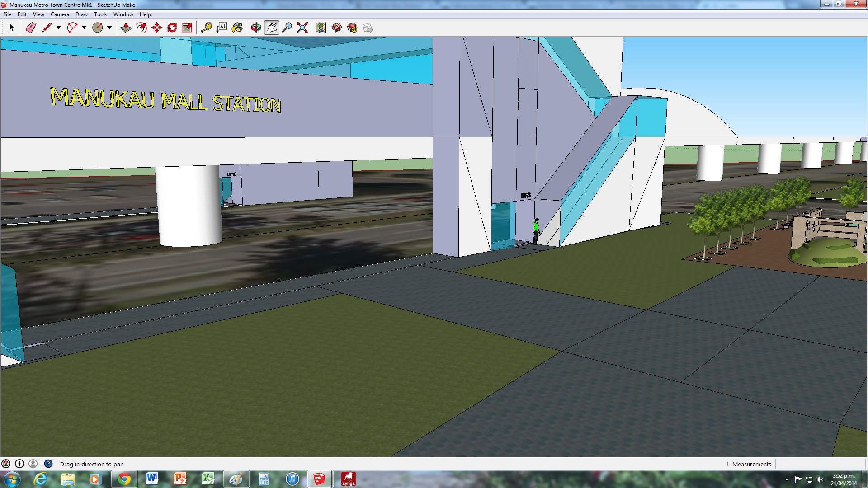The width and height of the screenshot is (868, 488).
Task: Open Google Chrome from the taskbar
Action: coord(124,479)
